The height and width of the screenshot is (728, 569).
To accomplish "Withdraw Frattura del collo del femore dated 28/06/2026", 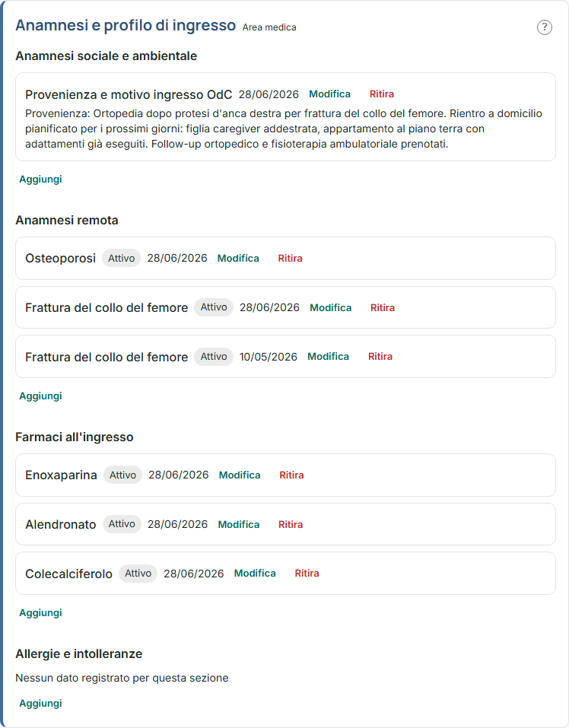I will (x=383, y=307).
